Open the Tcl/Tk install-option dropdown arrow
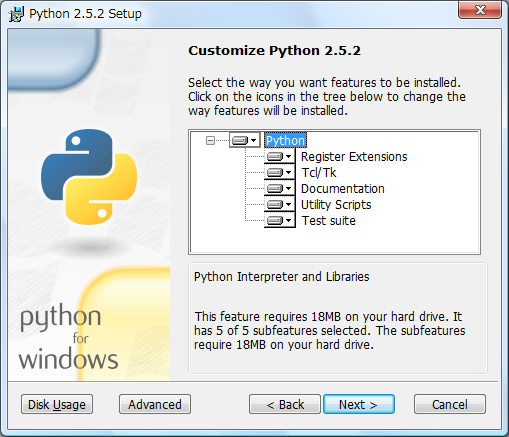The width and height of the screenshot is (509, 437). (289, 172)
